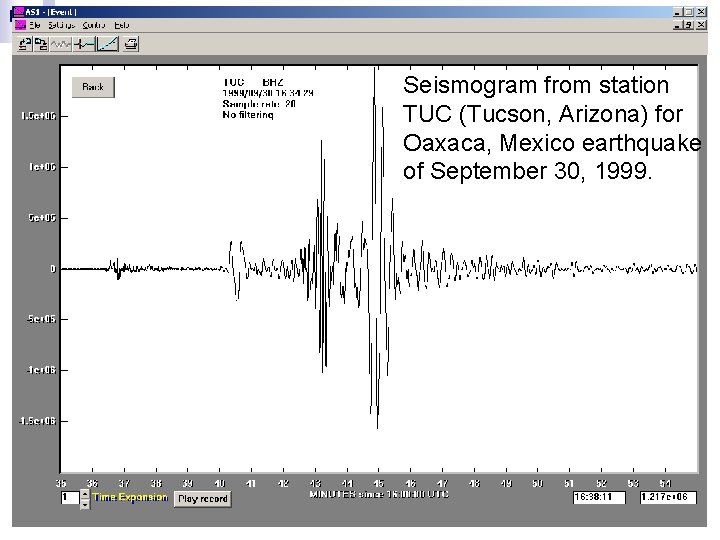Click the Event document icon beside File
Viewport: 720px width, 540px height.
(20, 25)
